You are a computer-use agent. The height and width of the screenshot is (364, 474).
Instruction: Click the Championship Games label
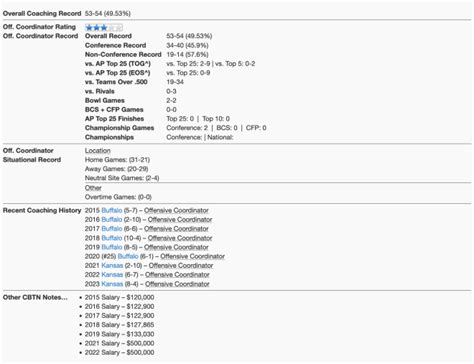coord(119,128)
